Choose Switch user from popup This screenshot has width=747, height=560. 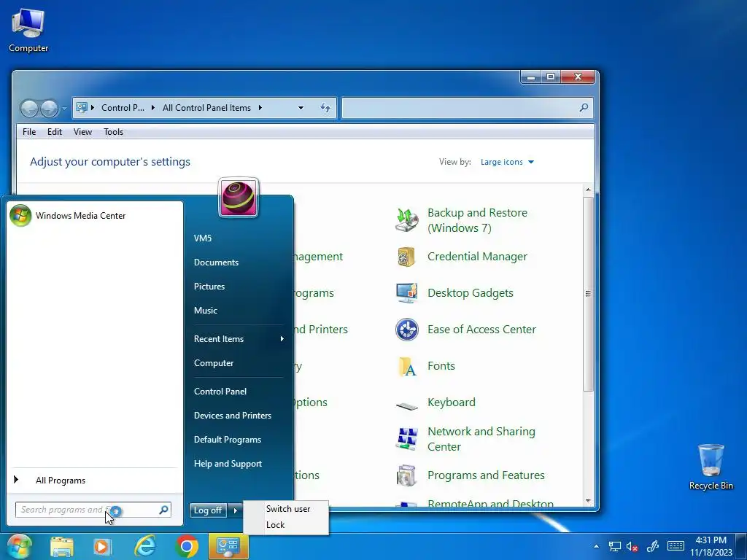pos(288,508)
